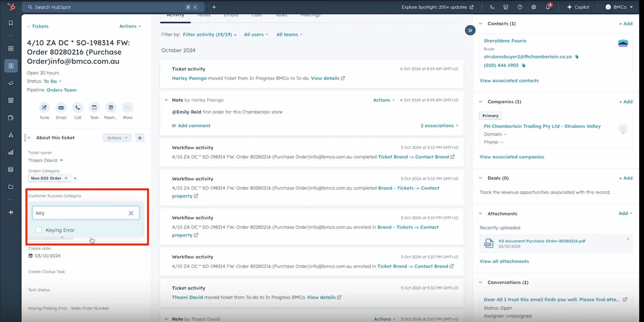Click the Task action icon
644x322 pixels.
tap(94, 108)
